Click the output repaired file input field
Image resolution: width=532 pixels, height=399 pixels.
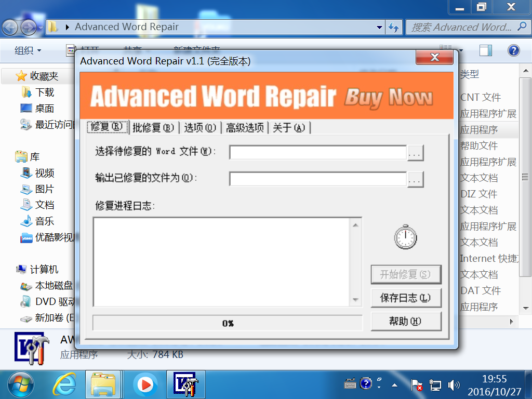[x=318, y=179]
